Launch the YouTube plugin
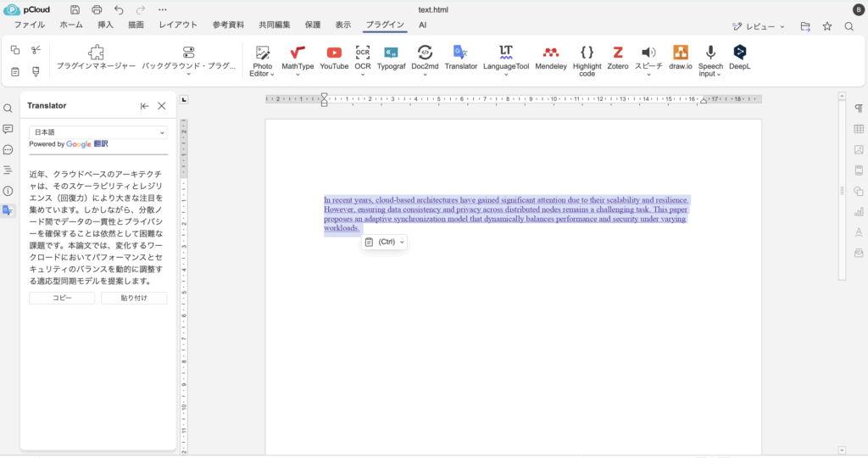868x458 pixels. 334,53
